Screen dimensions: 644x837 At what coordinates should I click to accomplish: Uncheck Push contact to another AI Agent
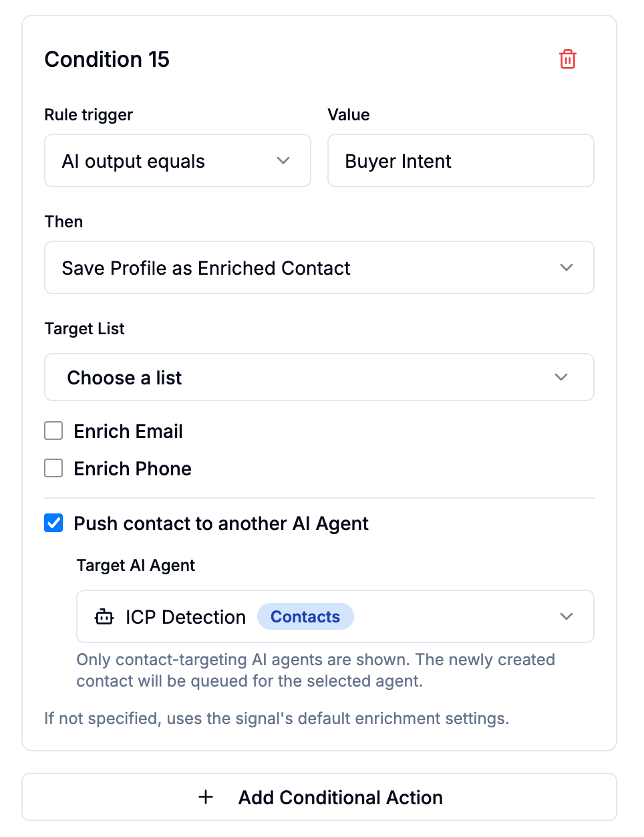[53, 523]
